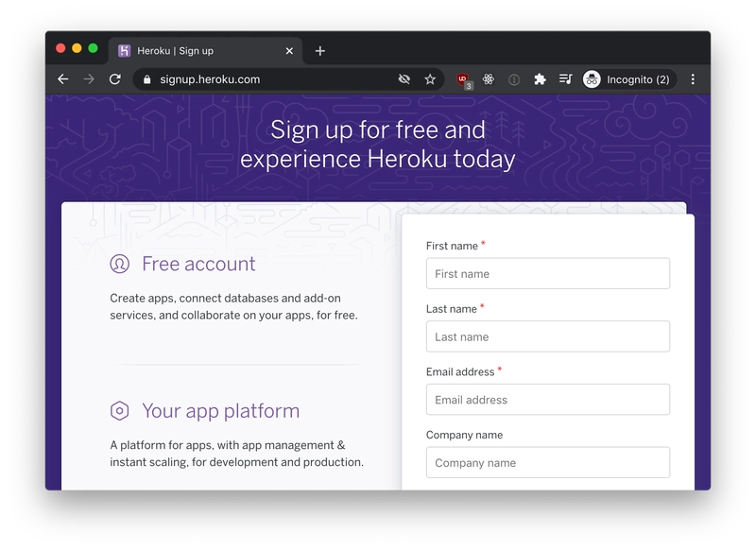The image size is (756, 550).
Task: Click the First name input field
Action: click(547, 273)
